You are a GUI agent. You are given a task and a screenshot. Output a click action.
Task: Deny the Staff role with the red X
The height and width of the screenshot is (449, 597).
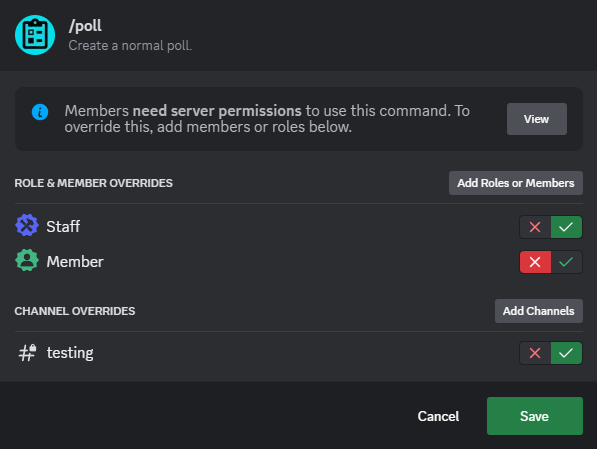[535, 227]
